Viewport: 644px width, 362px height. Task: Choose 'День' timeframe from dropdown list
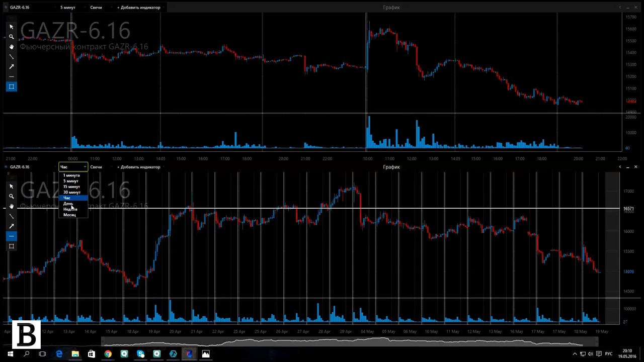click(73, 203)
